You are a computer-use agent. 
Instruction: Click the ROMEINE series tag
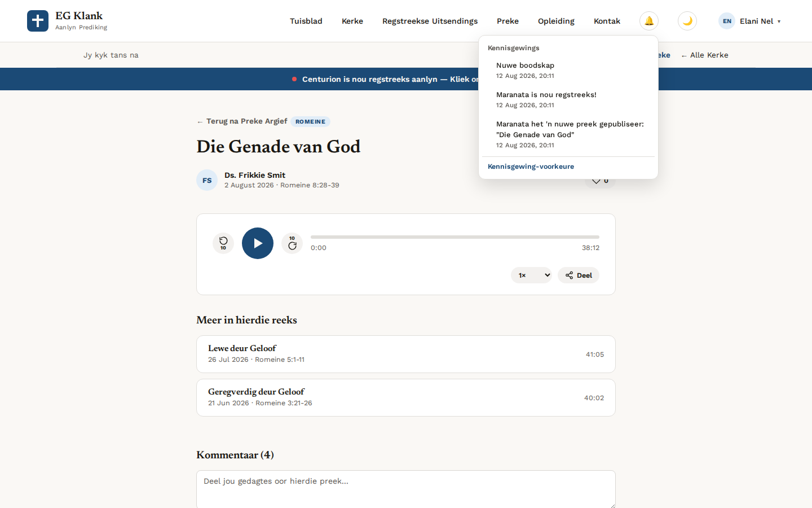(x=310, y=121)
